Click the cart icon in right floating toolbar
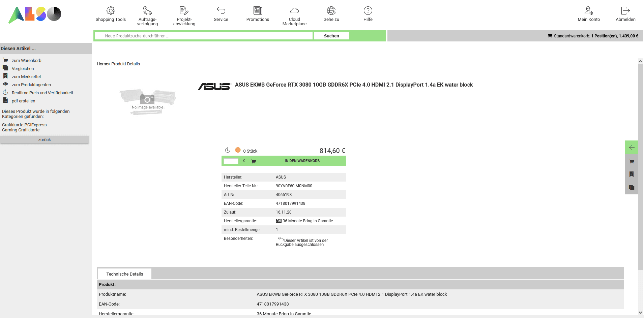The height and width of the screenshot is (318, 644). point(632,161)
